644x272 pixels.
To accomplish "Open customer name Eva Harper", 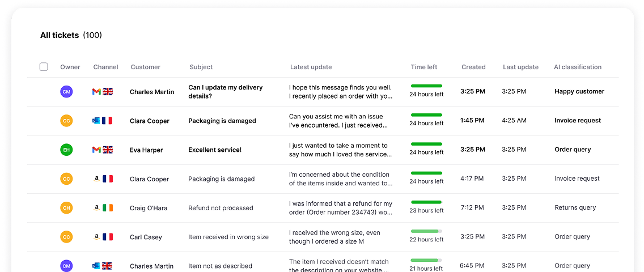I will 146,150.
